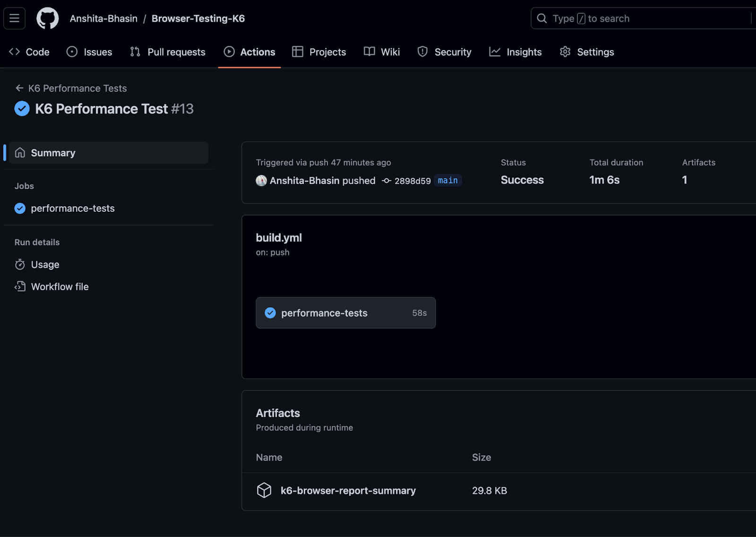This screenshot has height=537, width=756.
Task: Go to the Insights tab
Action: click(x=515, y=52)
